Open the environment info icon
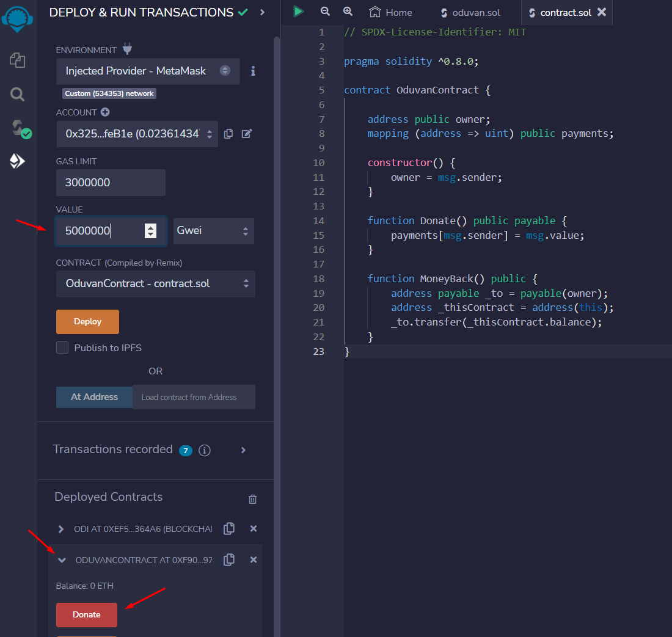 pyautogui.click(x=254, y=71)
